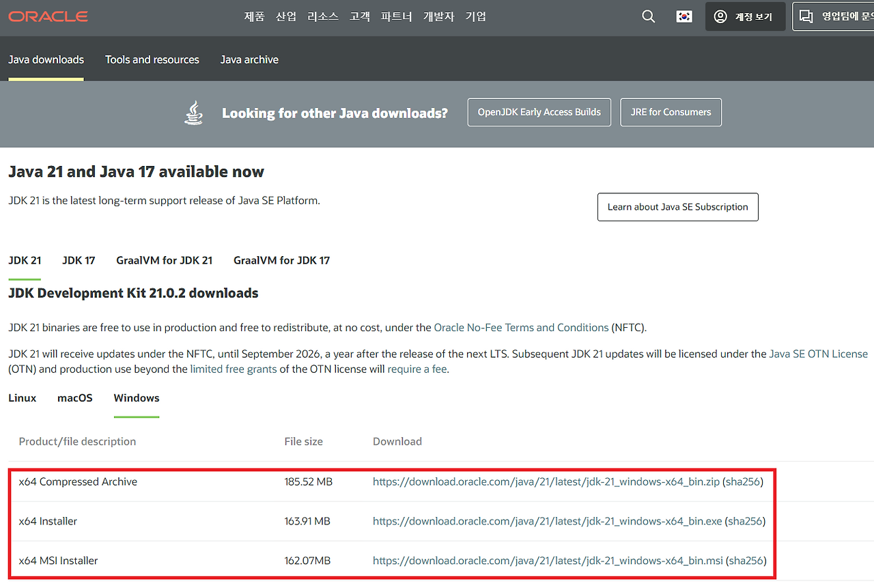874x588 pixels.
Task: Open the 제품 menu
Action: (254, 16)
